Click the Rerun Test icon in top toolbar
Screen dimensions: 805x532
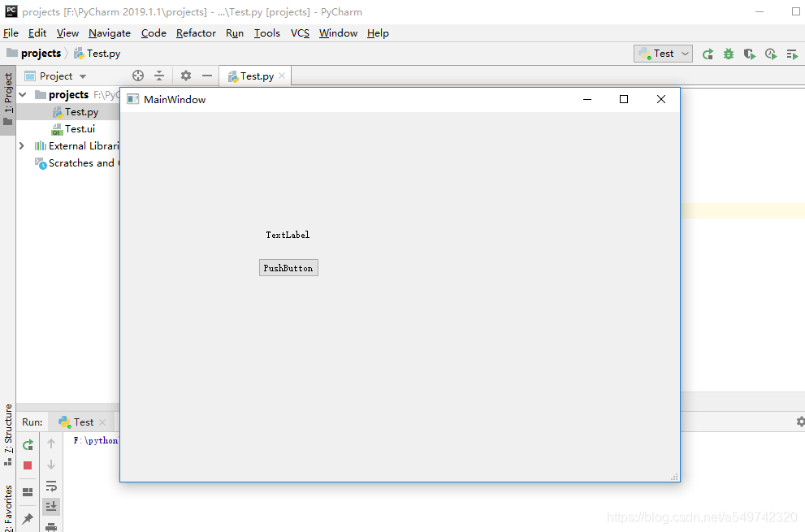708,54
